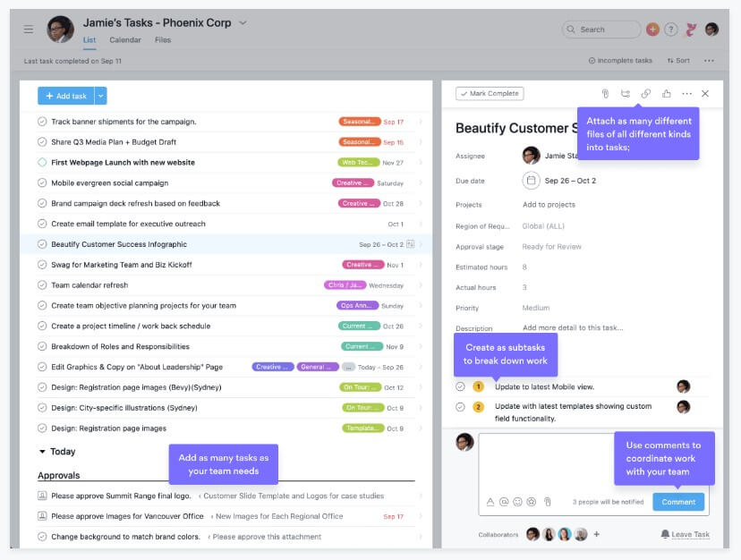Viewport: 741px width, 560px height.
Task: Click the pink bird celebration icon
Action: click(x=691, y=30)
